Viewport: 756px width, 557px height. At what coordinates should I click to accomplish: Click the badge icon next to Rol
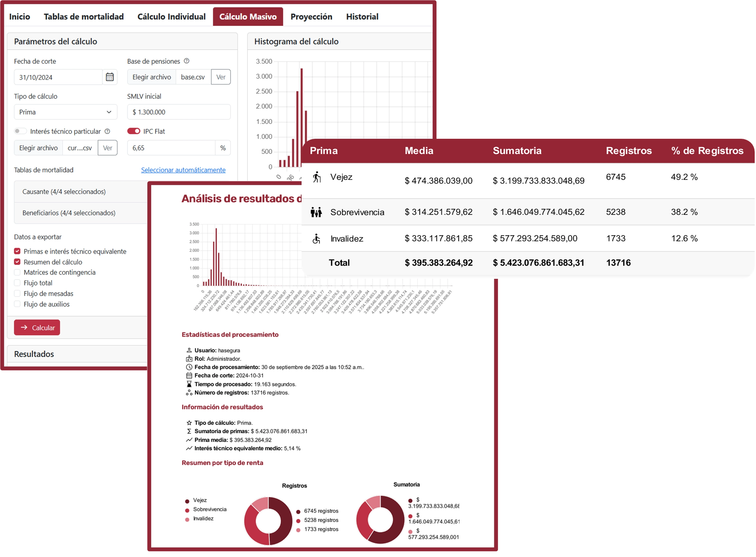pos(190,359)
